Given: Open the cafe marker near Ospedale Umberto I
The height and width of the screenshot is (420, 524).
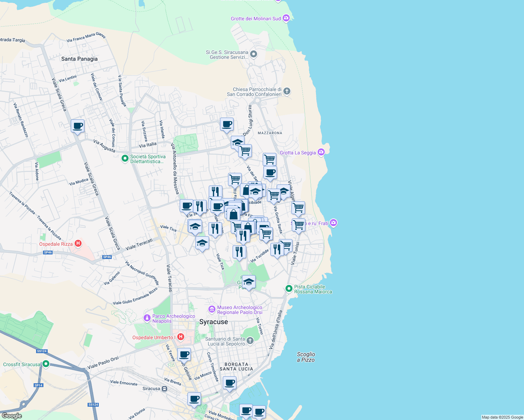Looking at the screenshot, I should coord(184,355).
